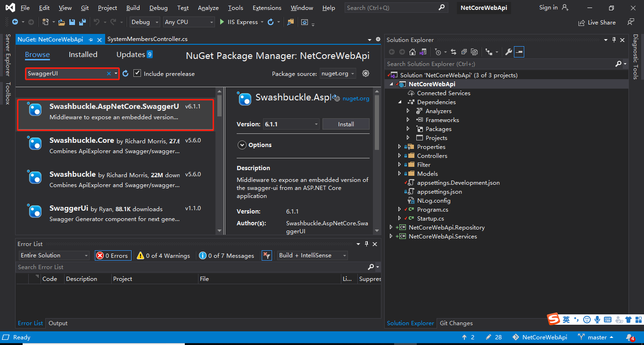Open the package source nuget.org dropdown
This screenshot has width=644, height=345.
pyautogui.click(x=338, y=74)
